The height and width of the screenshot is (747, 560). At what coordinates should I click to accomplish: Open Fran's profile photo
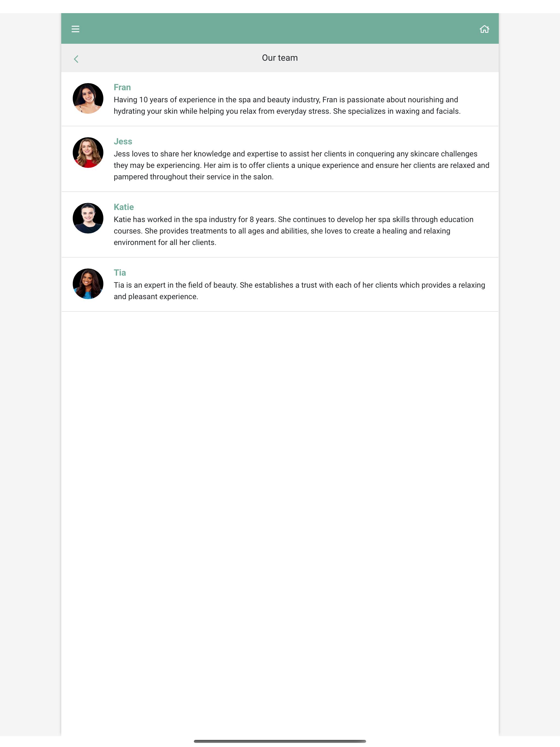88,98
